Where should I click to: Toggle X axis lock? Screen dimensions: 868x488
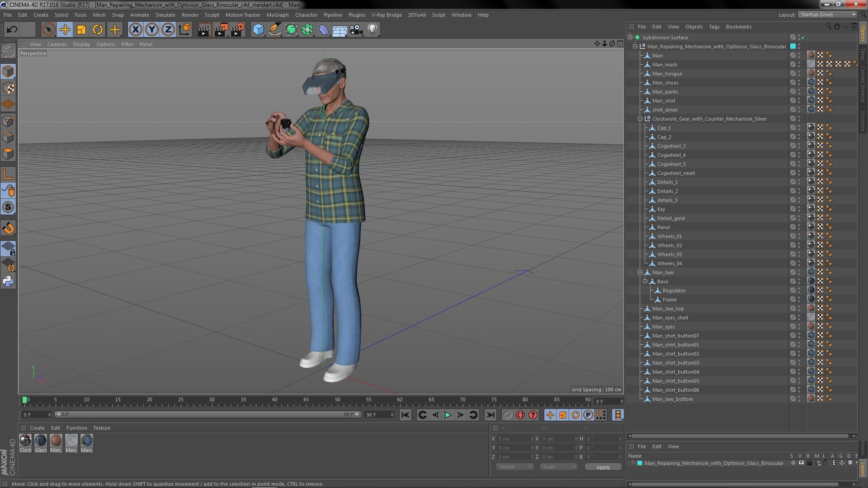pyautogui.click(x=135, y=30)
